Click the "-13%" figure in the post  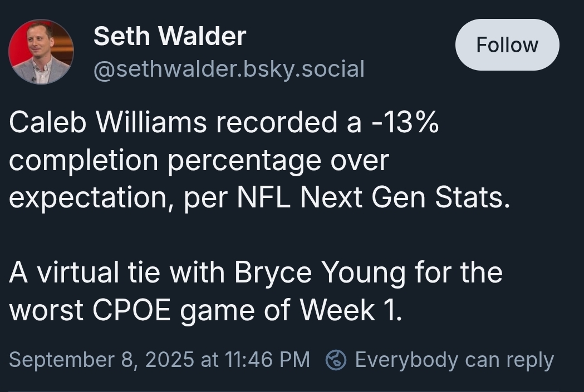pos(404,123)
